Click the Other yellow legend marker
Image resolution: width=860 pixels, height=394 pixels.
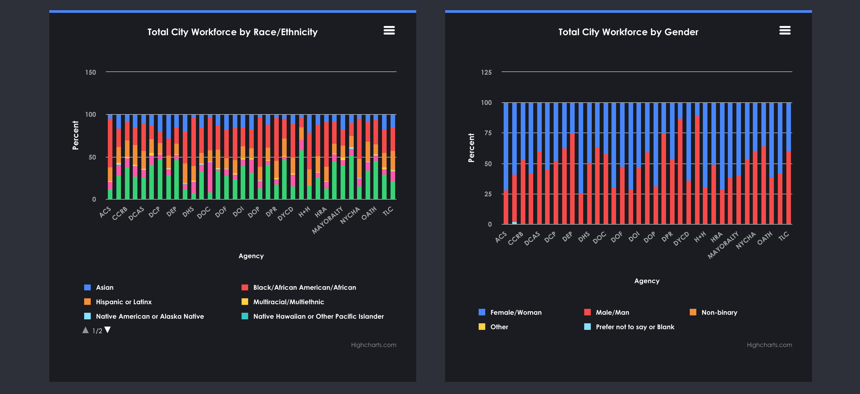[482, 327]
